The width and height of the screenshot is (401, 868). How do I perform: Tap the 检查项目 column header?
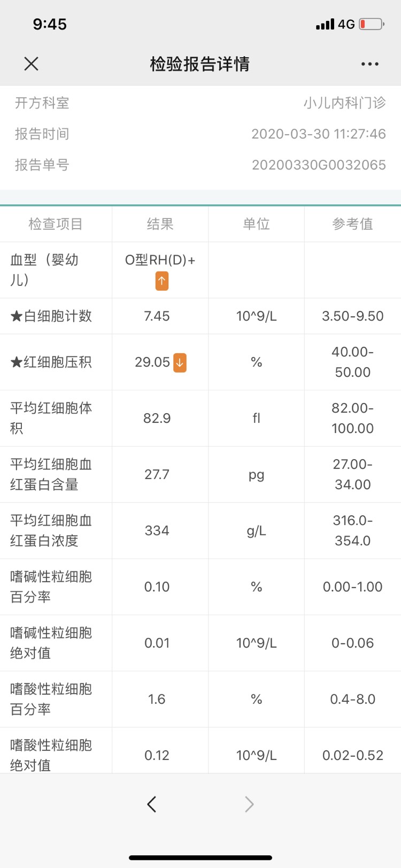(x=56, y=224)
